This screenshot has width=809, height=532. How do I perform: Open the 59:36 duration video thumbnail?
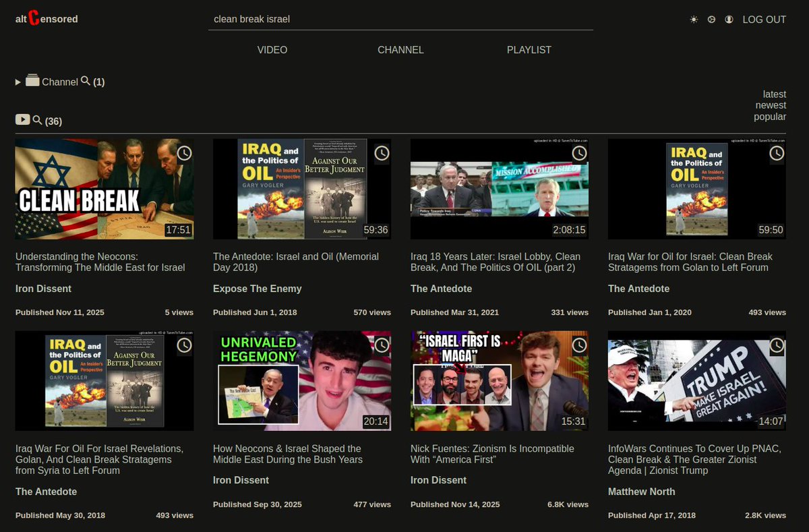[302, 189]
